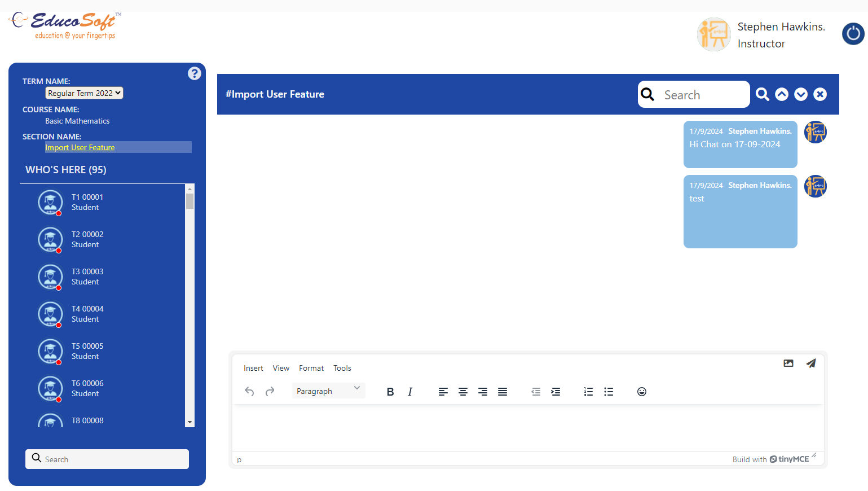Click the send message paper plane icon
The image size is (868, 491).
tap(811, 363)
